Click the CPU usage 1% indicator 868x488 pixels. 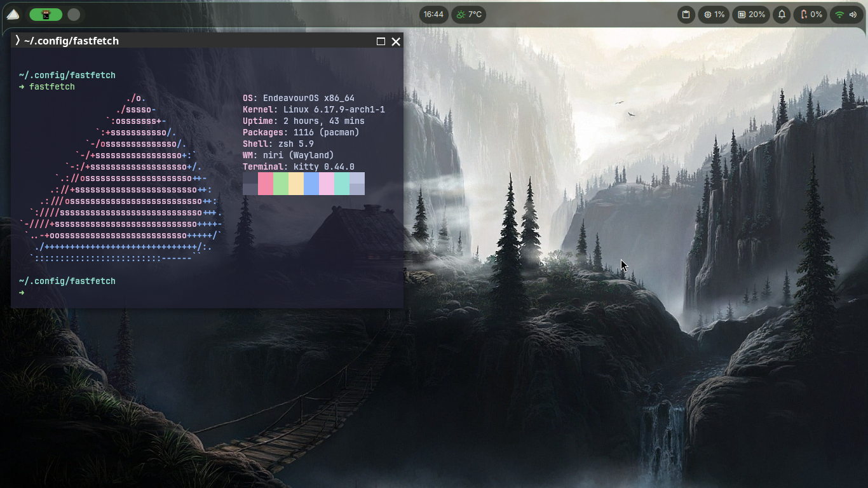(714, 14)
